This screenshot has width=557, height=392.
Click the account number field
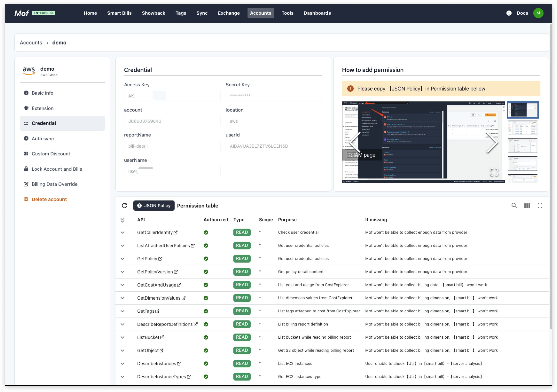(x=172, y=121)
